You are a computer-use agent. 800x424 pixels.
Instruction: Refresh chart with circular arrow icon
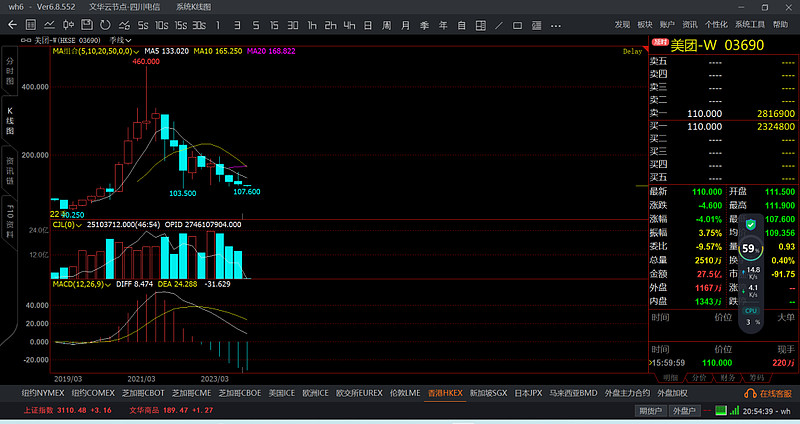point(105,24)
